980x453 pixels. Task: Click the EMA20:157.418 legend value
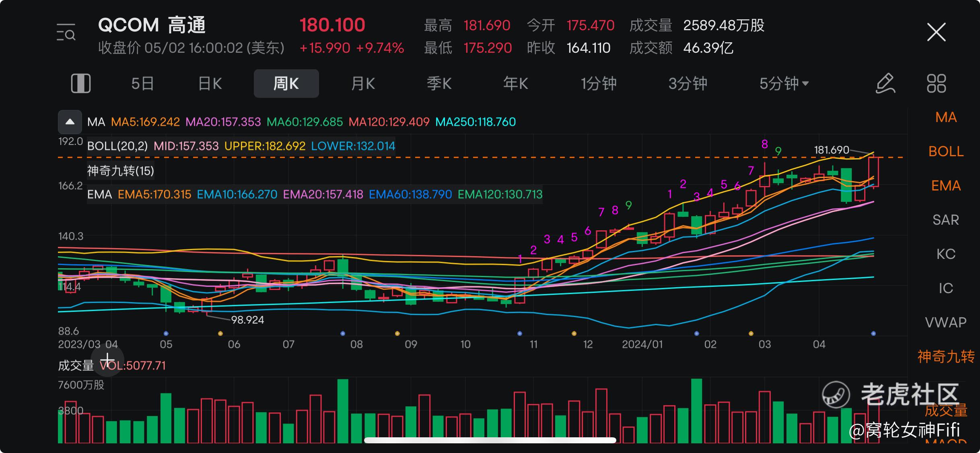[x=323, y=194]
